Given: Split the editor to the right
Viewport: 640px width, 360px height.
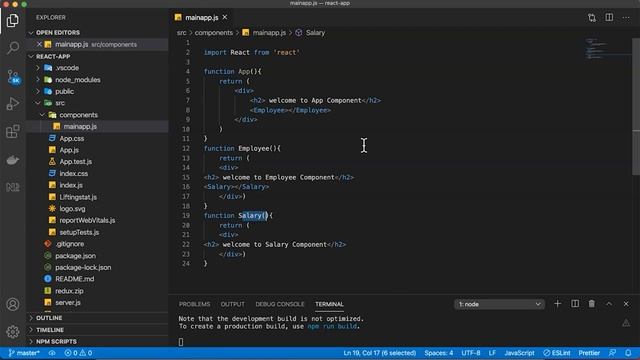Looking at the screenshot, I should [x=609, y=18].
